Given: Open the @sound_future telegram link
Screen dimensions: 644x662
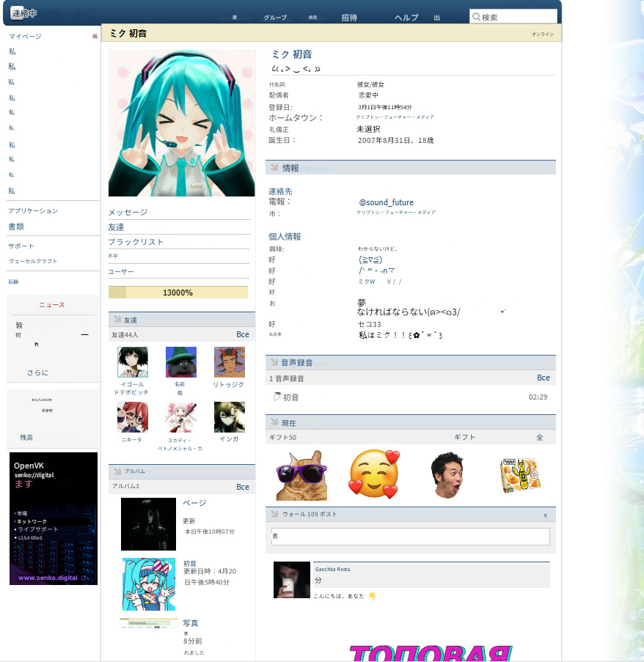Looking at the screenshot, I should [386, 202].
